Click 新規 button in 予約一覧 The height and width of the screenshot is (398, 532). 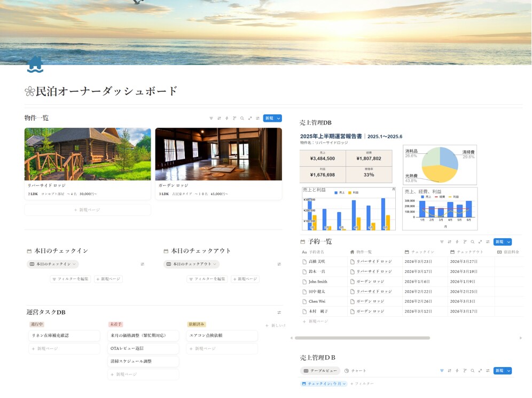click(x=499, y=242)
